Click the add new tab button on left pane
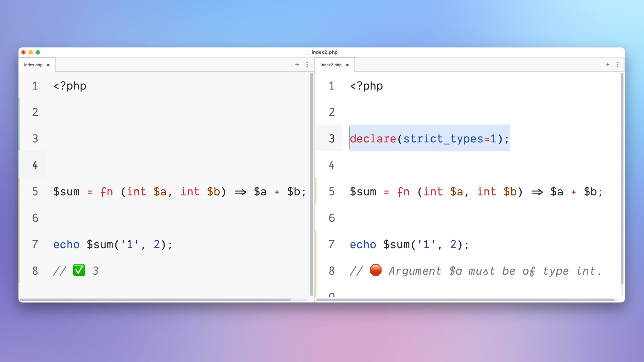The height and width of the screenshot is (362, 644). click(297, 64)
